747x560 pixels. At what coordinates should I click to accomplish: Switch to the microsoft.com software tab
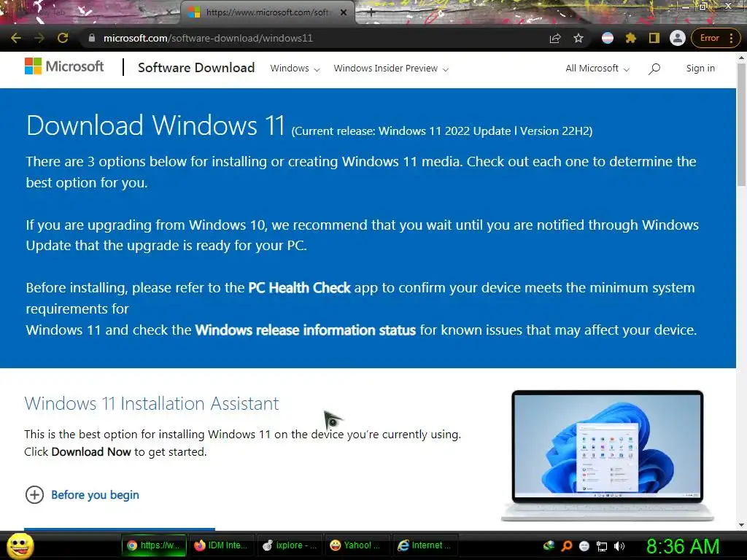pyautogui.click(x=267, y=12)
